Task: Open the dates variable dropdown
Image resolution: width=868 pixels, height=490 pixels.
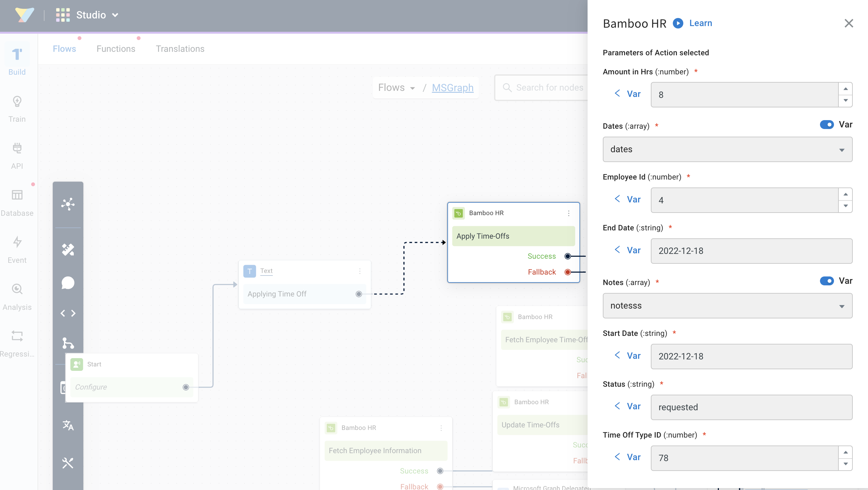Action: 727,149
